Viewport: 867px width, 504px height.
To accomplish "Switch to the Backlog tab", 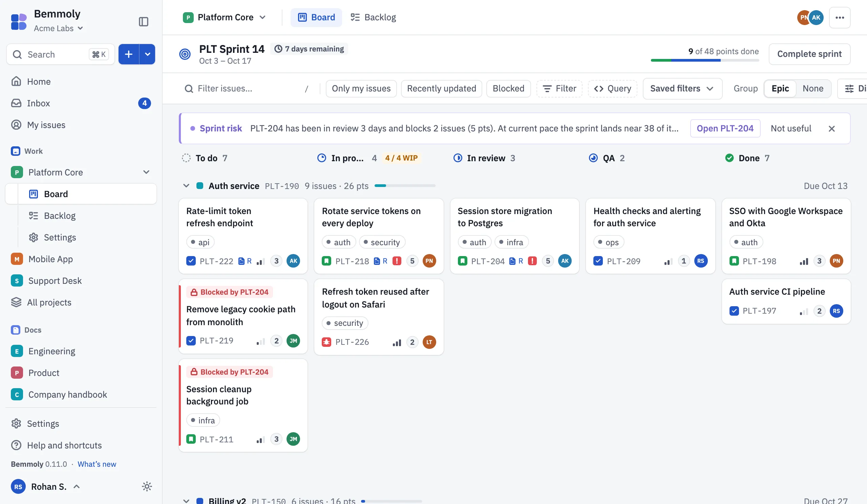I will (x=373, y=17).
